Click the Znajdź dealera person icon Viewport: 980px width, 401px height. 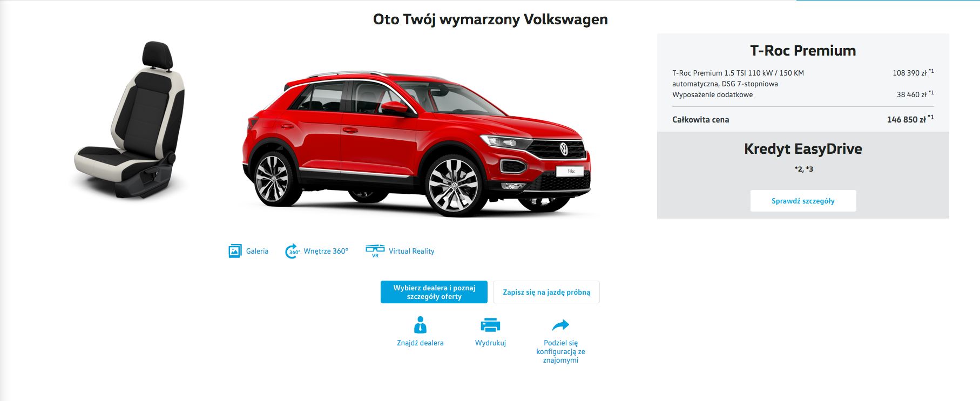coord(420,324)
